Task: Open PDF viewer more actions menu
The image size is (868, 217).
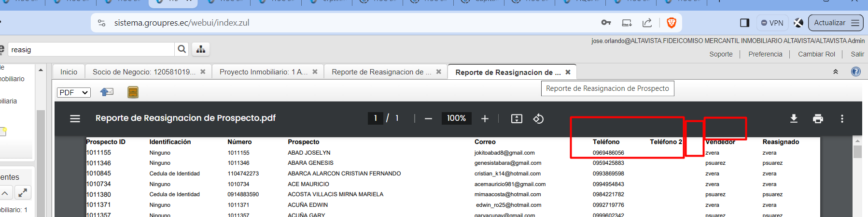Action: pos(842,118)
